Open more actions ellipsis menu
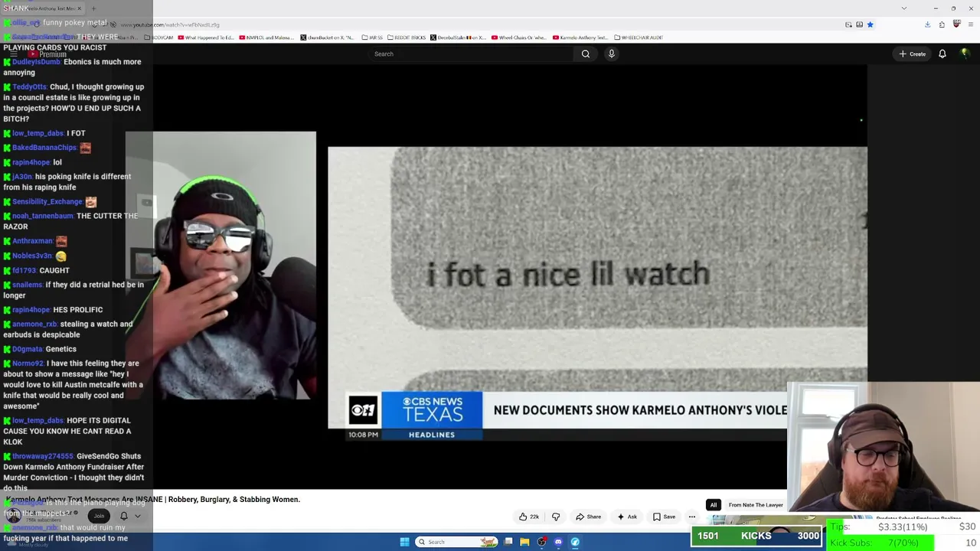This screenshot has width=980, height=551. click(x=692, y=517)
